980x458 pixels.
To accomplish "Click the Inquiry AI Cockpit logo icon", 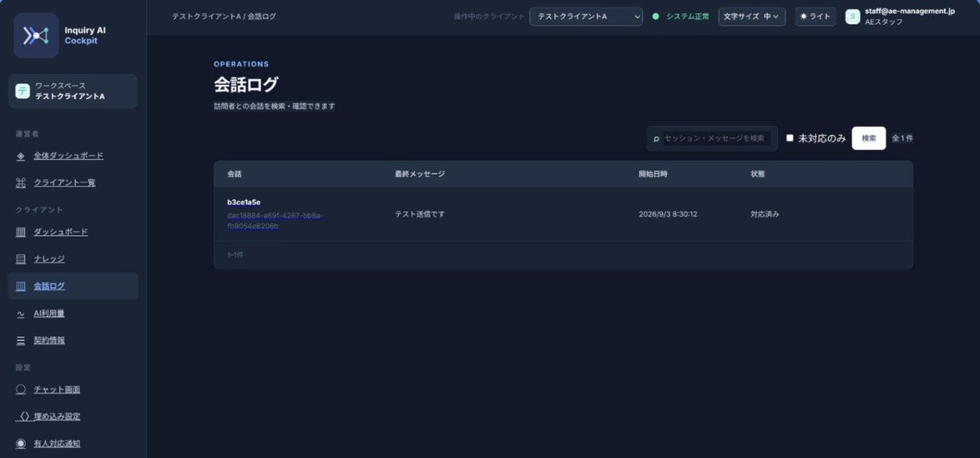I will tap(36, 35).
